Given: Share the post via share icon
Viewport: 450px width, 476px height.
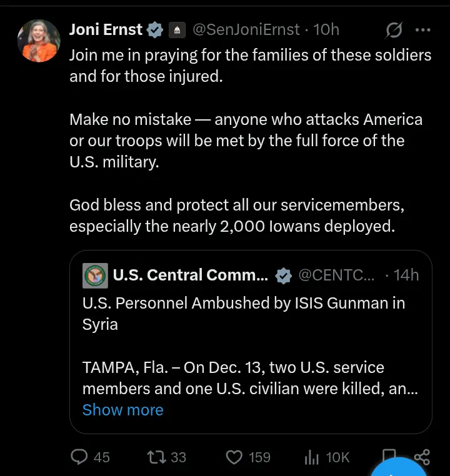Looking at the screenshot, I should [x=422, y=456].
